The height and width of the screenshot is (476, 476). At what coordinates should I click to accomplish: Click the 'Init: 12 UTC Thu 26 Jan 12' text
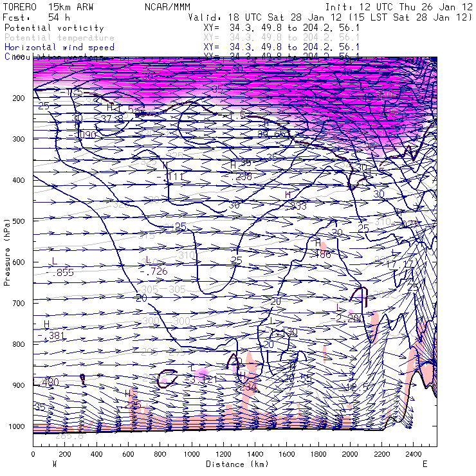click(x=399, y=7)
